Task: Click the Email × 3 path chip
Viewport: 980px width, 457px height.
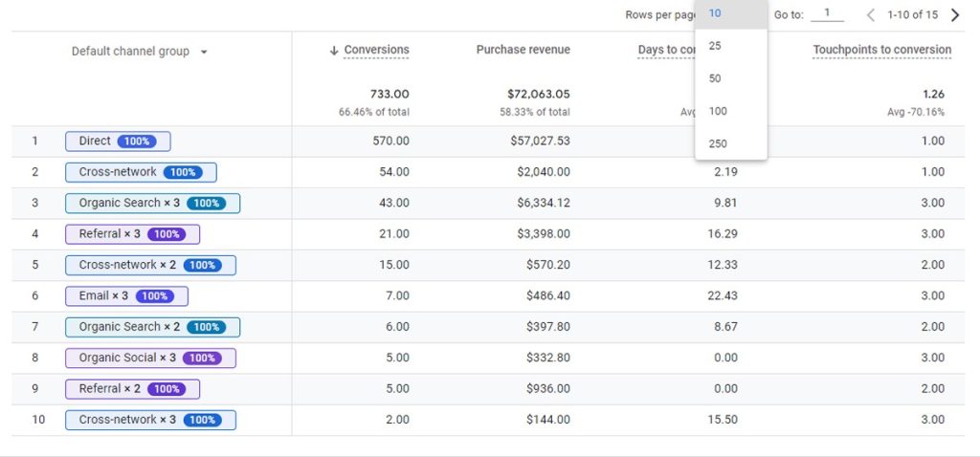Action: (x=126, y=296)
